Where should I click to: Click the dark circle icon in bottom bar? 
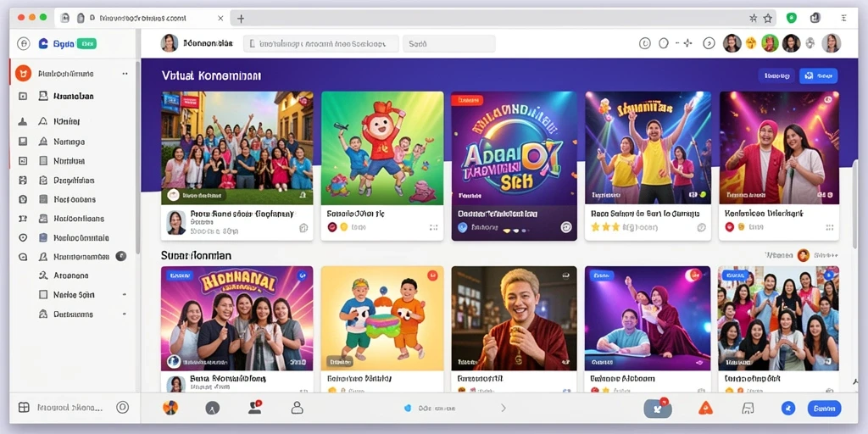[x=213, y=408]
